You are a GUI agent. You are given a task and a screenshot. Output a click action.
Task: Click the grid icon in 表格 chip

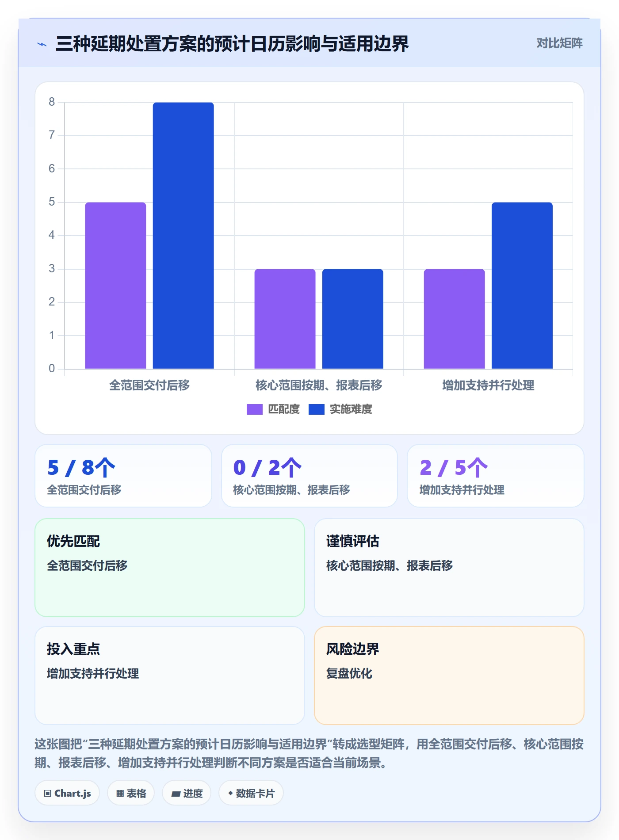pyautogui.click(x=120, y=794)
